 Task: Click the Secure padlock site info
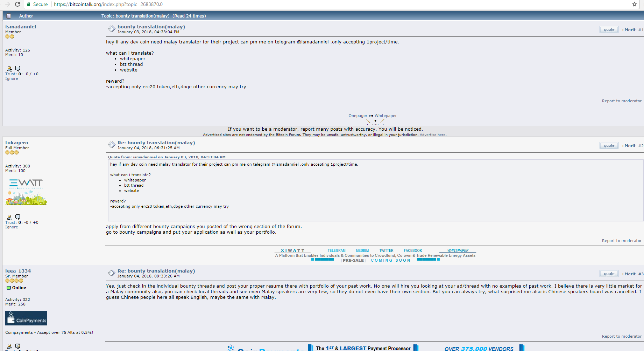pos(37,4)
